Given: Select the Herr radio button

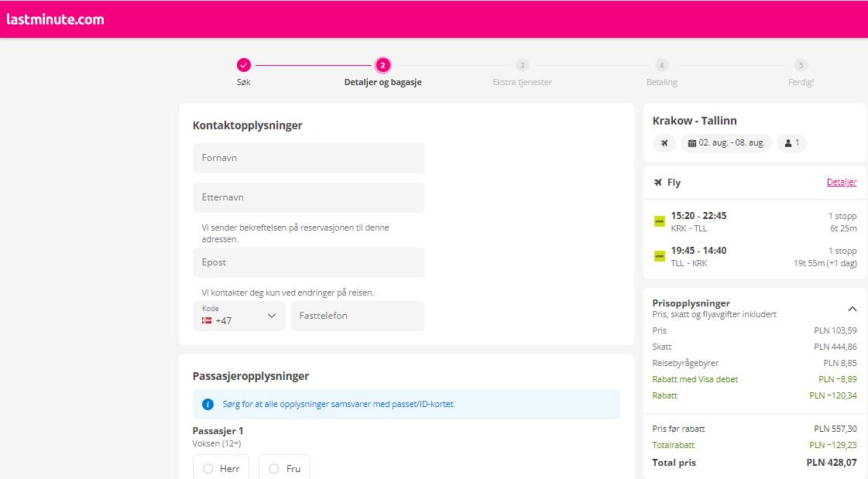Looking at the screenshot, I should [208, 469].
